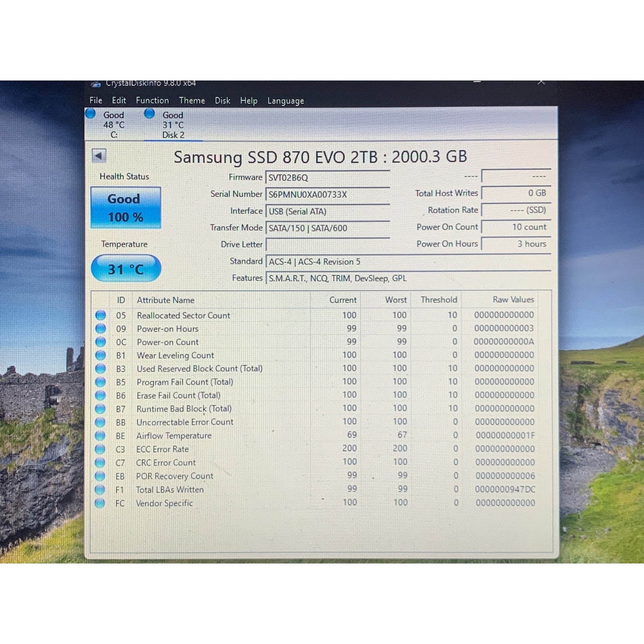This screenshot has width=644, height=644.
Task: Click the status orb of Runtime Bad Block
Action: tap(101, 409)
